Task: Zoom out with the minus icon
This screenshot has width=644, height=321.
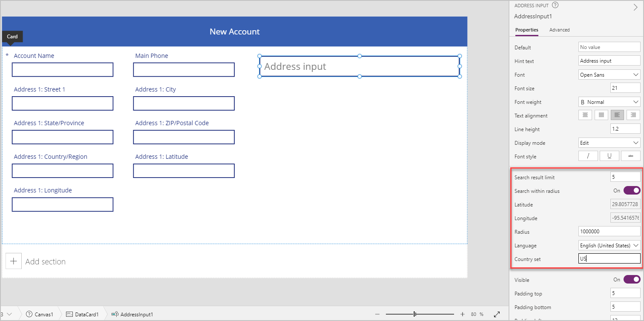Action: [377, 314]
